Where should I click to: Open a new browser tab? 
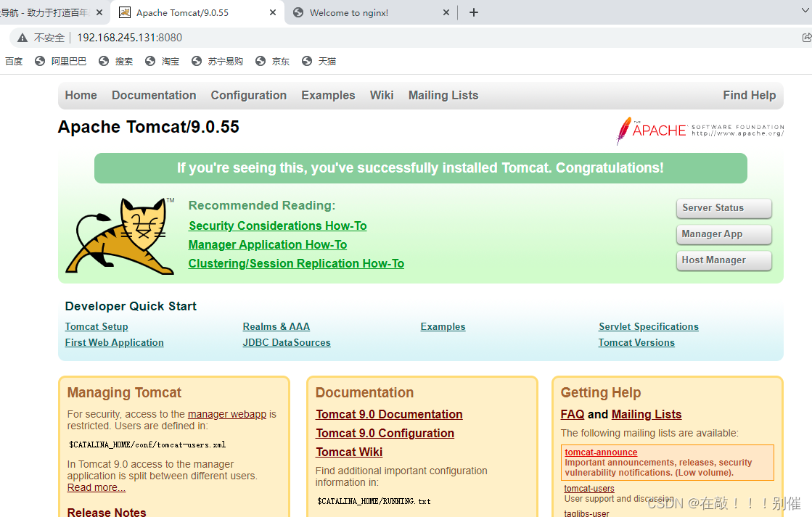pos(473,12)
